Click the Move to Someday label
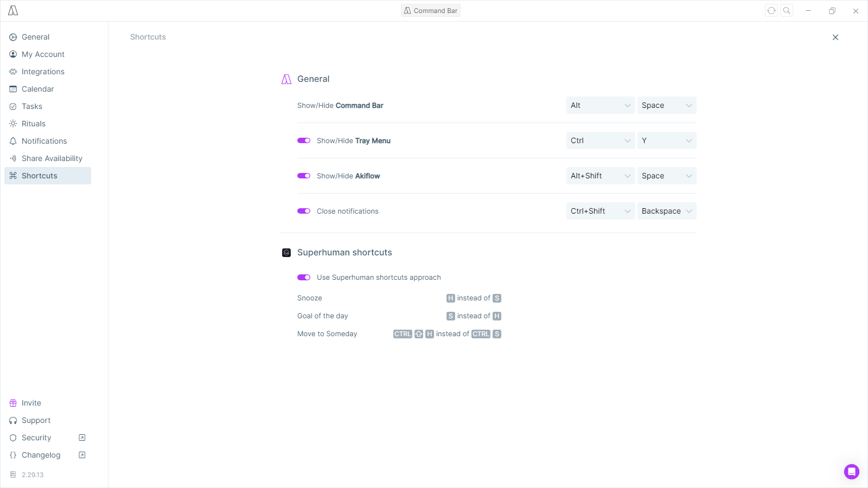The image size is (868, 488). point(327,334)
